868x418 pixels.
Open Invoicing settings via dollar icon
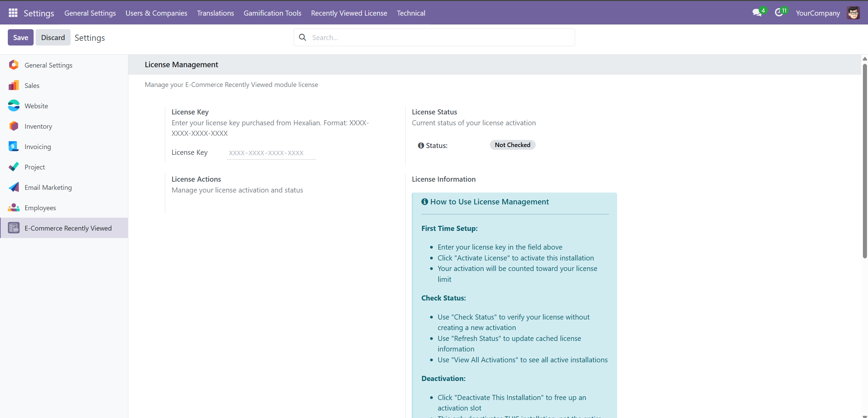[13, 146]
